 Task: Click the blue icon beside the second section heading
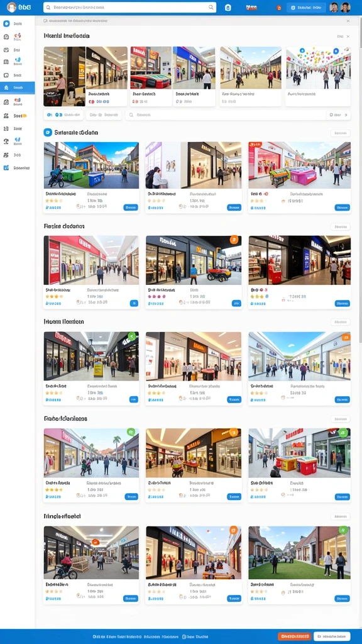click(48, 132)
